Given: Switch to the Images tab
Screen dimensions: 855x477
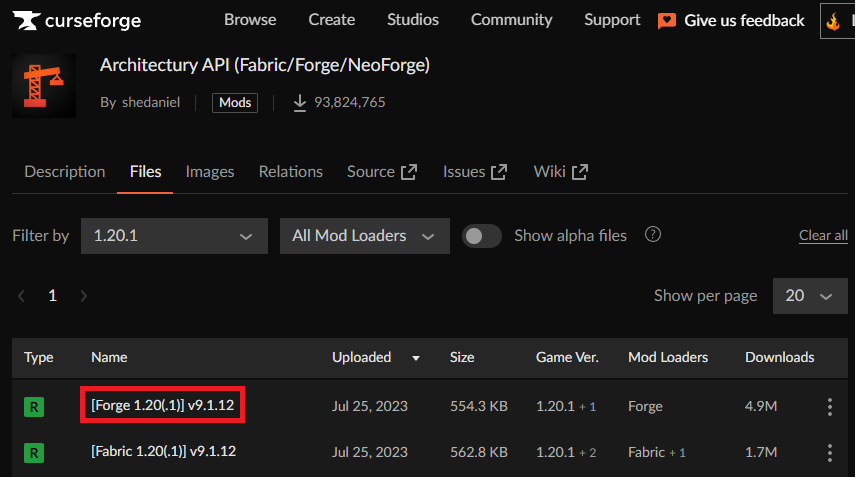Looking at the screenshot, I should click(210, 172).
